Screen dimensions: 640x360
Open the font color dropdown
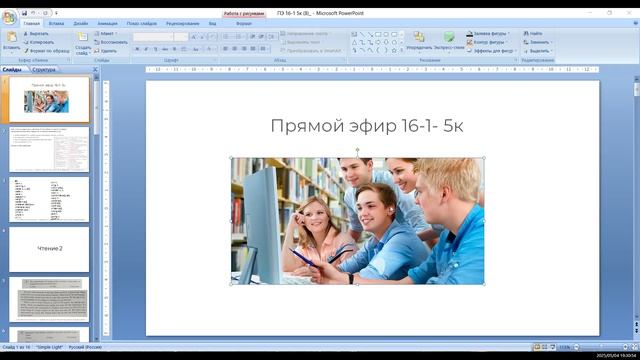pos(211,49)
